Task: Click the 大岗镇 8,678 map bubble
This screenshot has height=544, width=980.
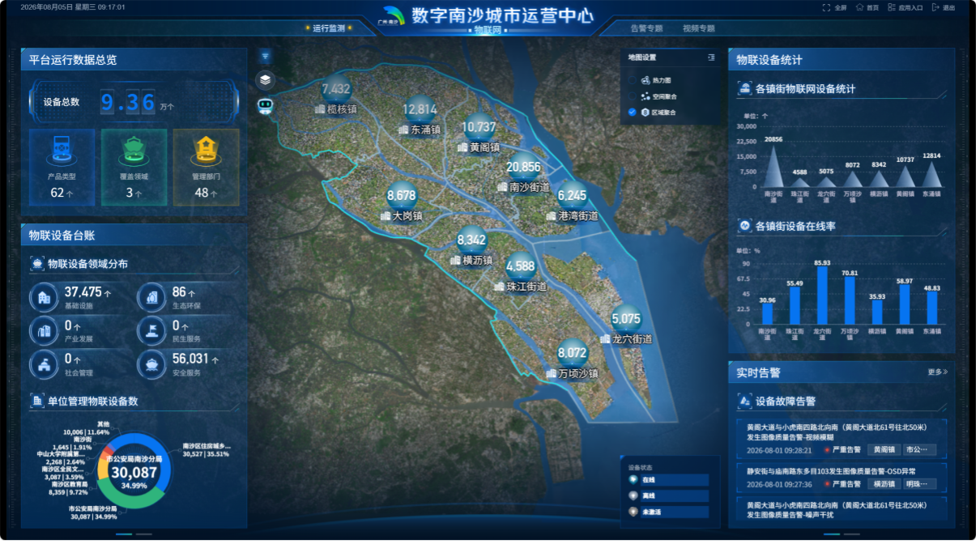Action: coord(402,196)
